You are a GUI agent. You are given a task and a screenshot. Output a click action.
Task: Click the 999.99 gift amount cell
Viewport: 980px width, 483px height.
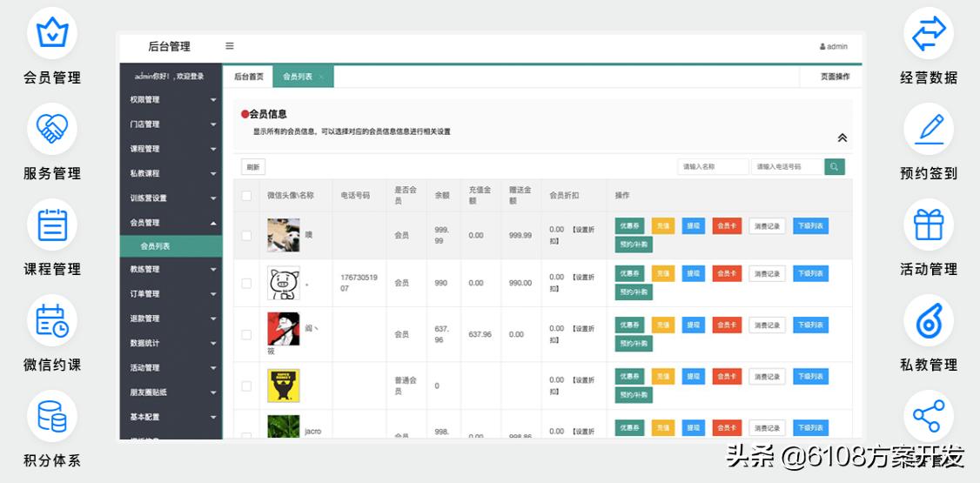click(520, 236)
